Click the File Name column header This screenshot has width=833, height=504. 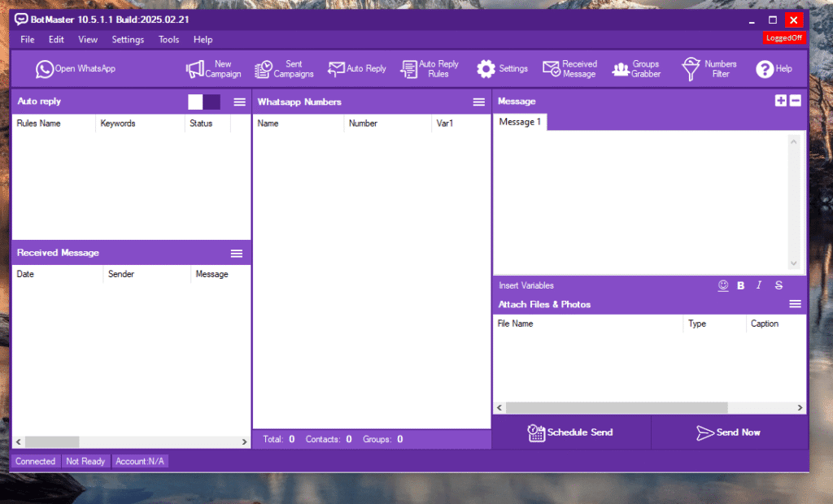coord(588,324)
